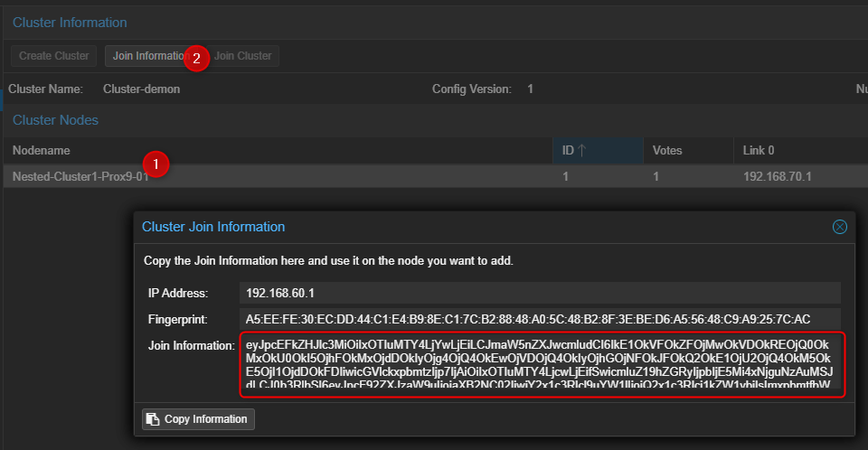Click the ID column sort arrow

[581, 151]
